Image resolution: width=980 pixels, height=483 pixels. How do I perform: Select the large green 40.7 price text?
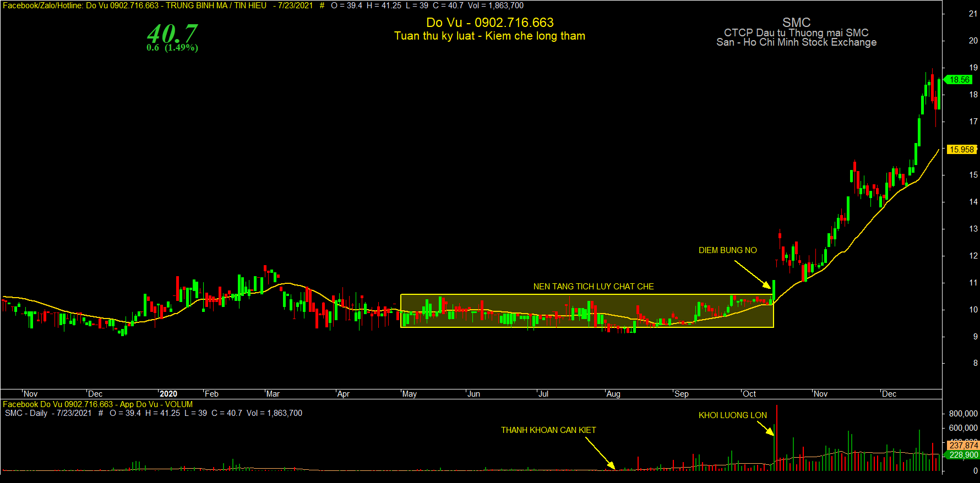pyautogui.click(x=172, y=34)
